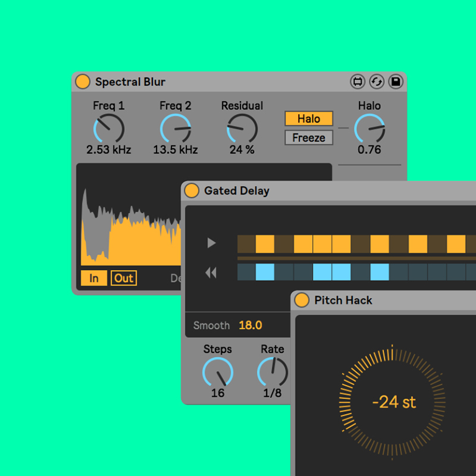Switch to the In spectrum view
This screenshot has width=476, height=476.
pos(94,277)
